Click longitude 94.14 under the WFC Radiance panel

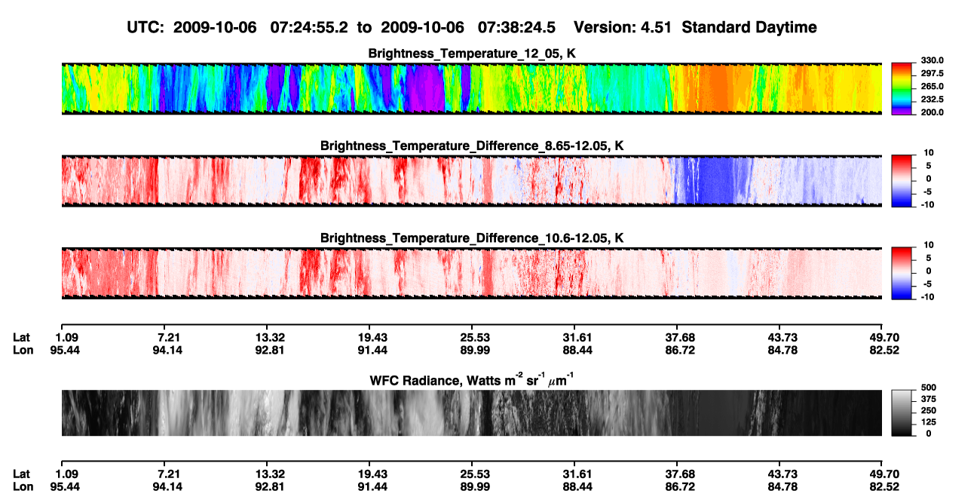tap(169, 486)
